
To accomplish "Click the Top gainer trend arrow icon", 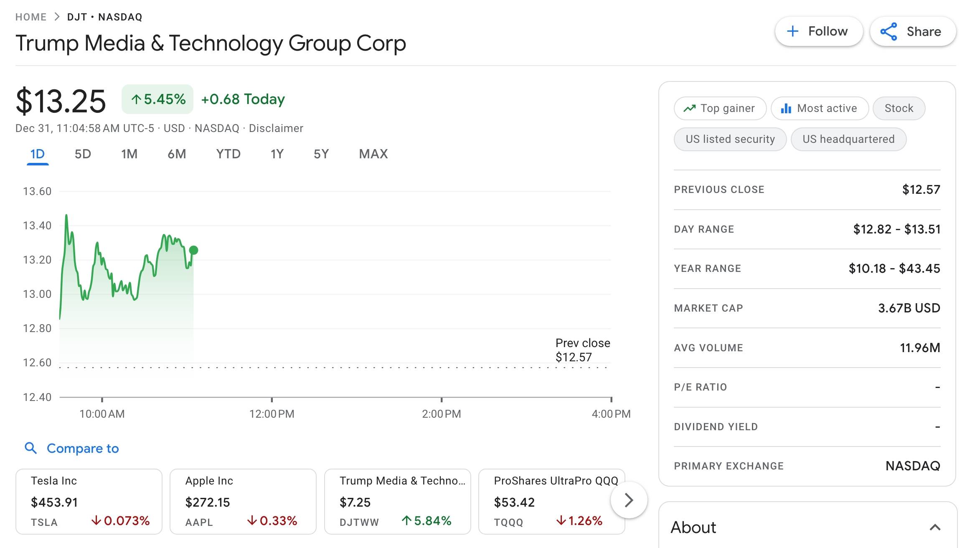I will (689, 109).
